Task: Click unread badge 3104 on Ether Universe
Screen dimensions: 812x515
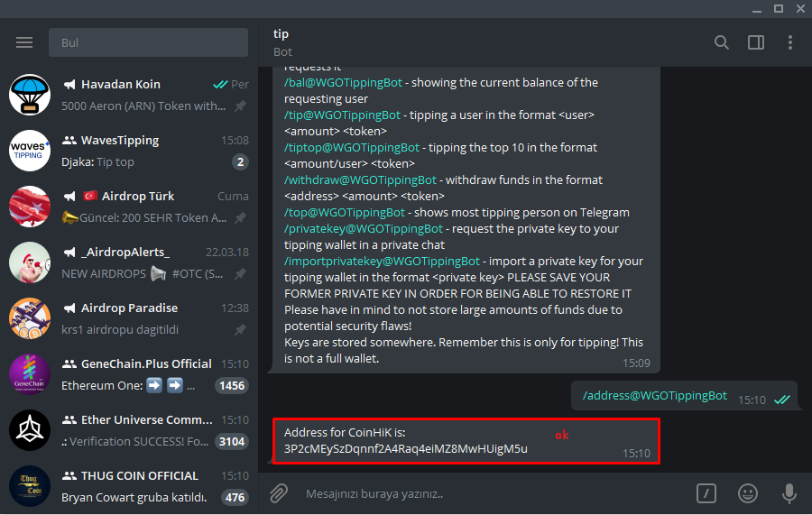Action: 232,442
